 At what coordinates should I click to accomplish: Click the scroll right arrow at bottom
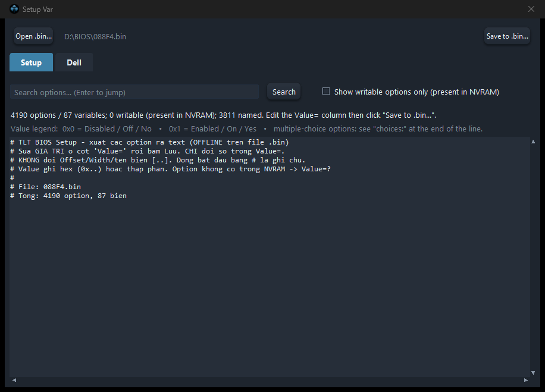[526, 380]
